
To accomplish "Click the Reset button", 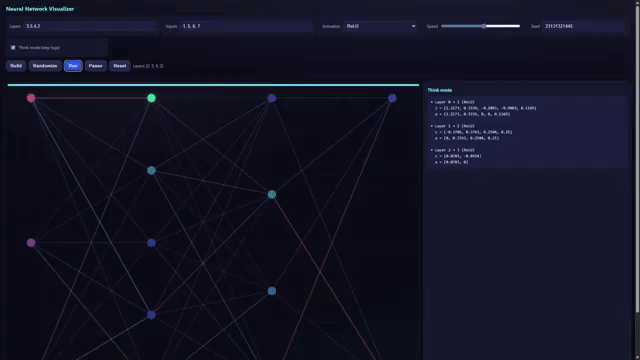I will tap(120, 66).
